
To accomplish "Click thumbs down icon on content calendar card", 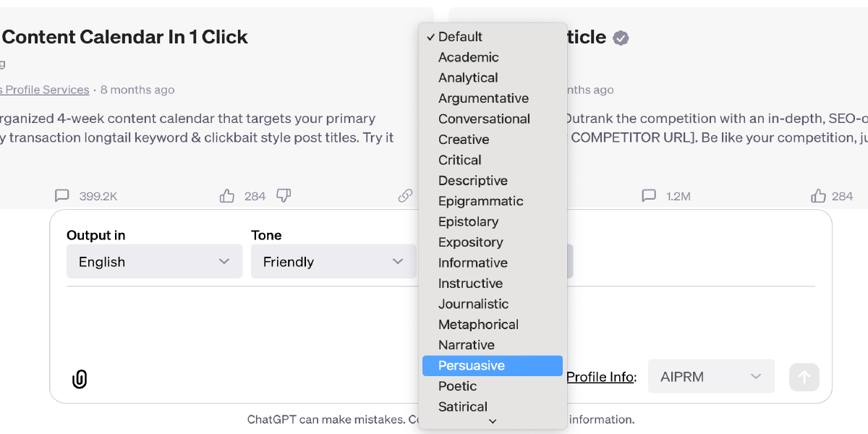I will coord(284,195).
